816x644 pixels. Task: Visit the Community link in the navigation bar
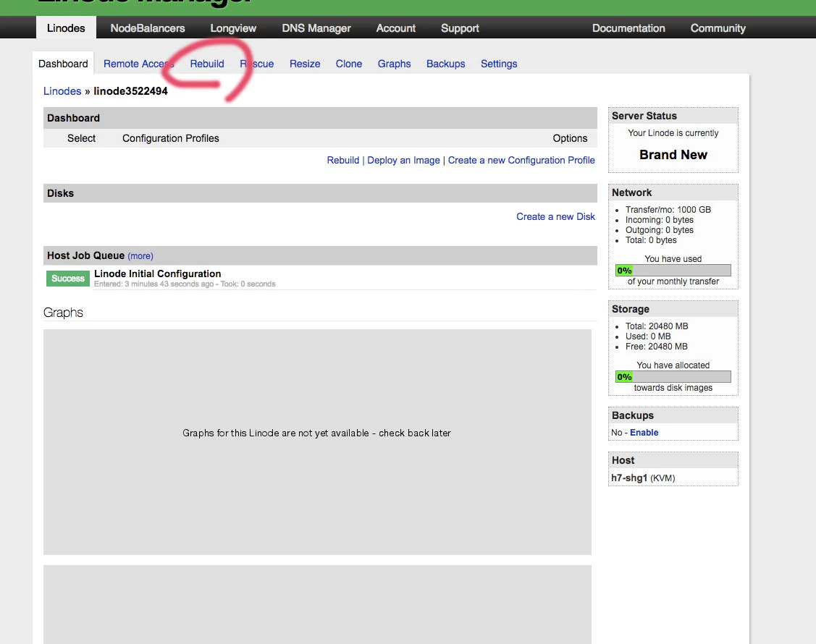coord(718,28)
